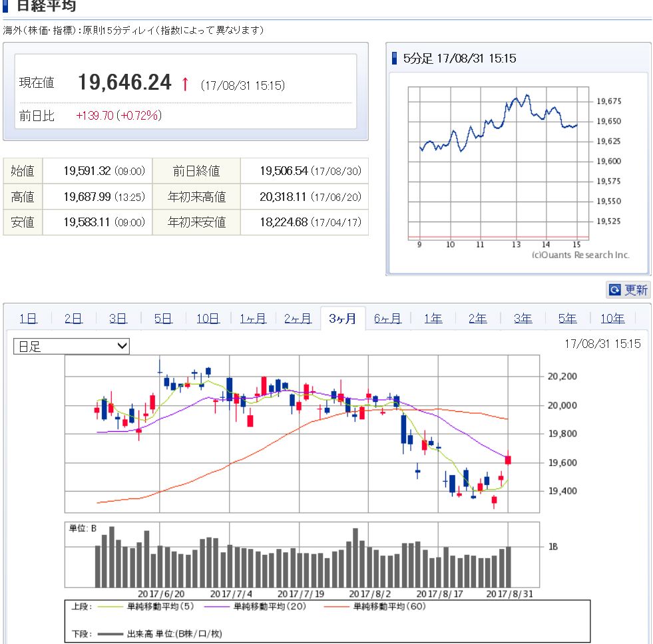The width and height of the screenshot is (653, 644).
Task: Select the 5年 period tab
Action: coord(567,319)
